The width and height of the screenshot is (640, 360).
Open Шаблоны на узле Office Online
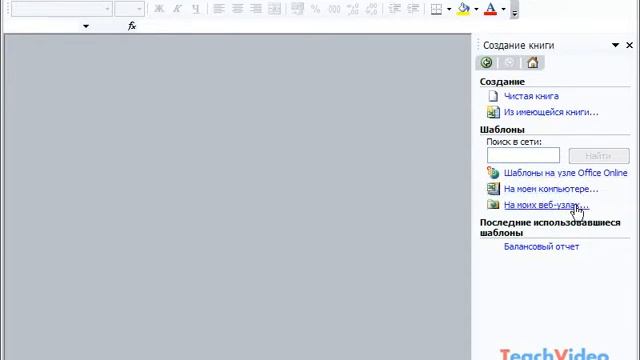point(565,173)
